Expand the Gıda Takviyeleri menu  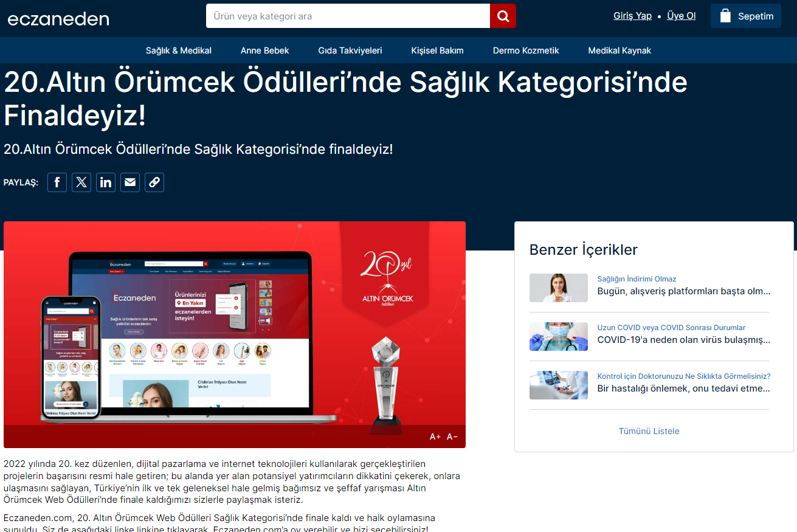click(x=350, y=50)
